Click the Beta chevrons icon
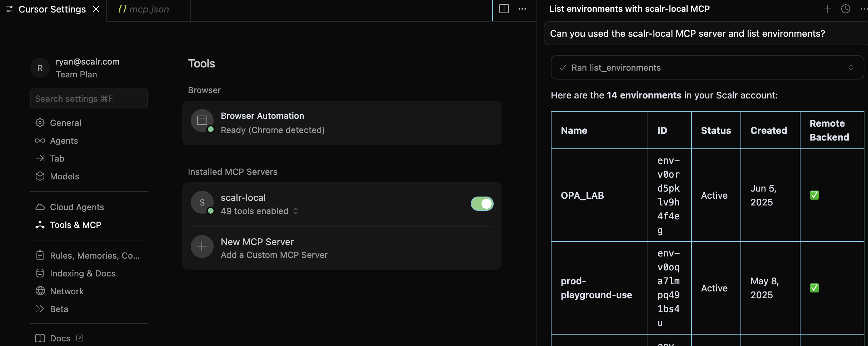The width and height of the screenshot is (868, 346). [40, 309]
